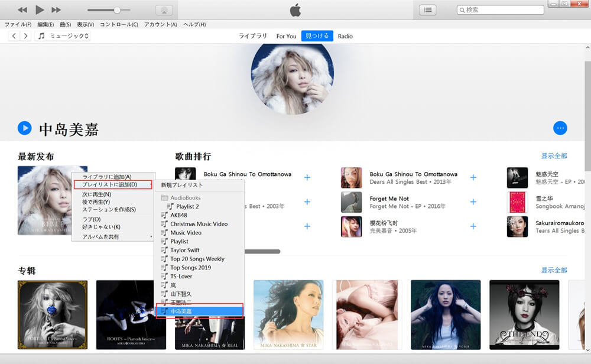Go back with the left chevron
The width and height of the screenshot is (591, 364).
(14, 36)
